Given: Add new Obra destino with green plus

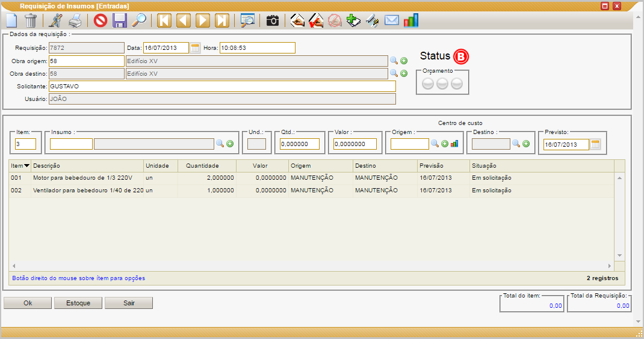Looking at the screenshot, I should click(404, 73).
